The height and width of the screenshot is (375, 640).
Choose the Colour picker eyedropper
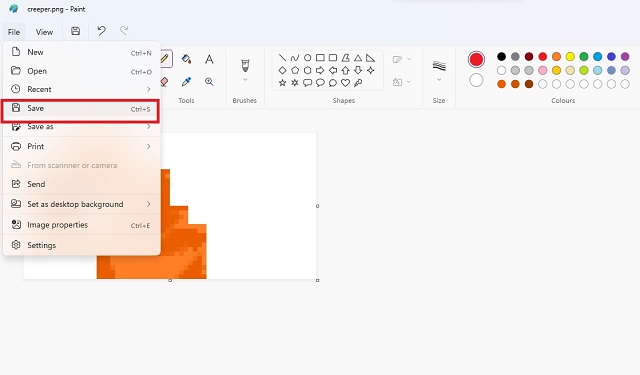coord(187,82)
